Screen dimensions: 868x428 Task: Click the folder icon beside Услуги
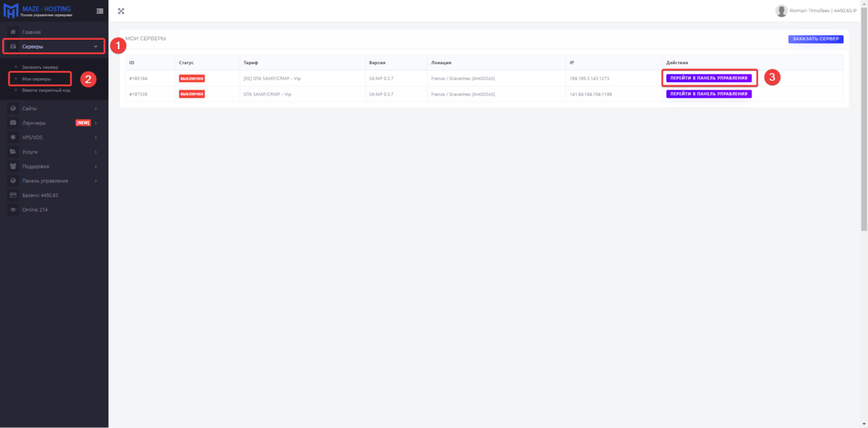13,152
